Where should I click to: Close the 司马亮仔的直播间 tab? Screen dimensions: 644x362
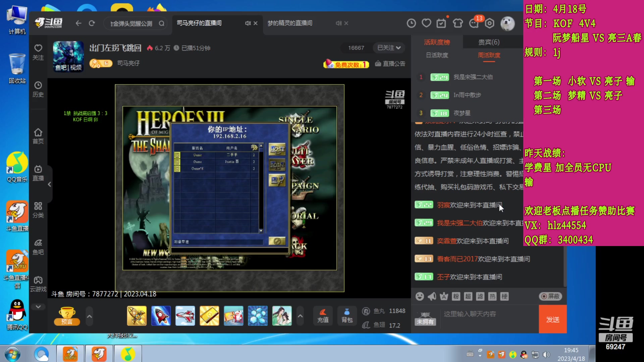point(256,23)
